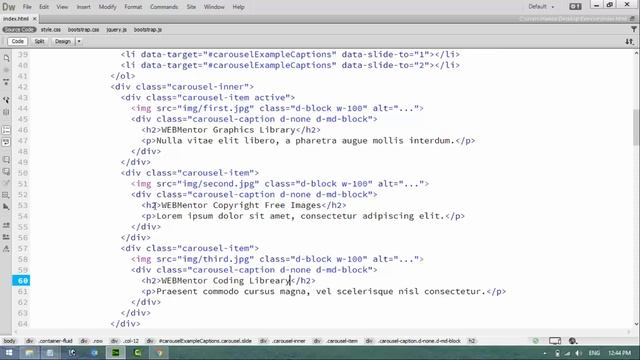Select the h2 tag in tag selector
The height and width of the screenshot is (360, 640).
[x=471, y=341]
